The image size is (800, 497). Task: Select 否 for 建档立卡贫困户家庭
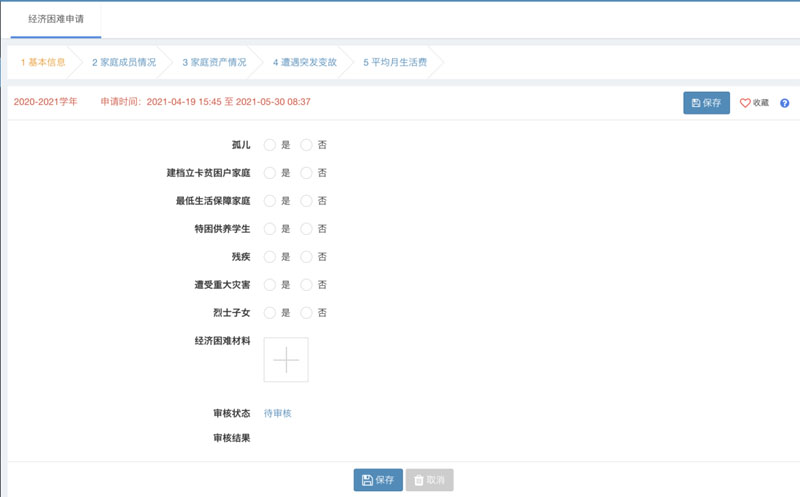(x=307, y=173)
